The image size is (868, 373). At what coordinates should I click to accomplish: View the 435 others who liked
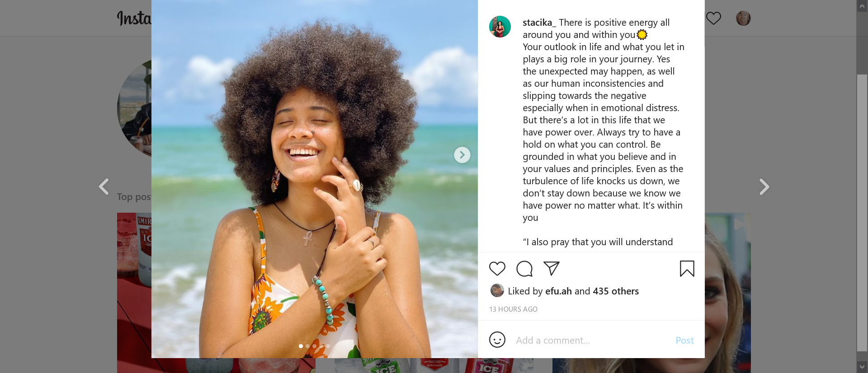tap(615, 291)
